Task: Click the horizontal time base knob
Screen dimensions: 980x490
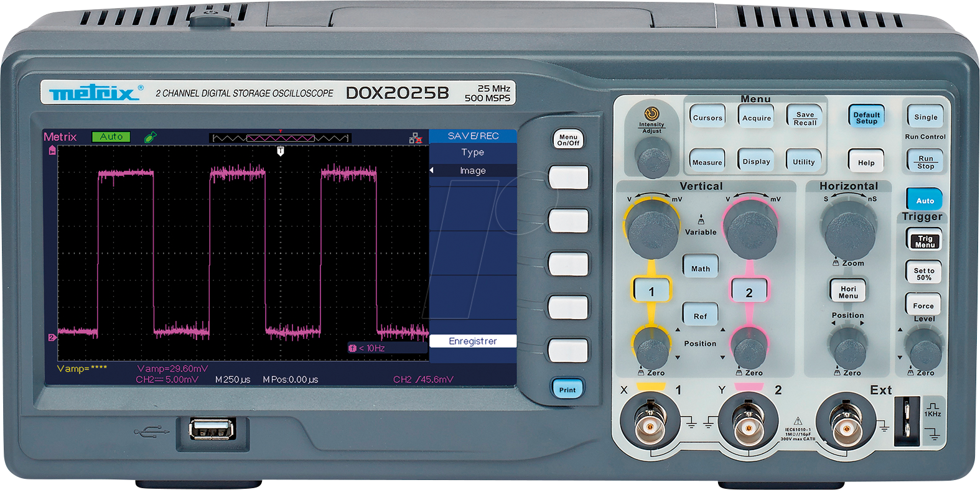Action: tap(849, 228)
